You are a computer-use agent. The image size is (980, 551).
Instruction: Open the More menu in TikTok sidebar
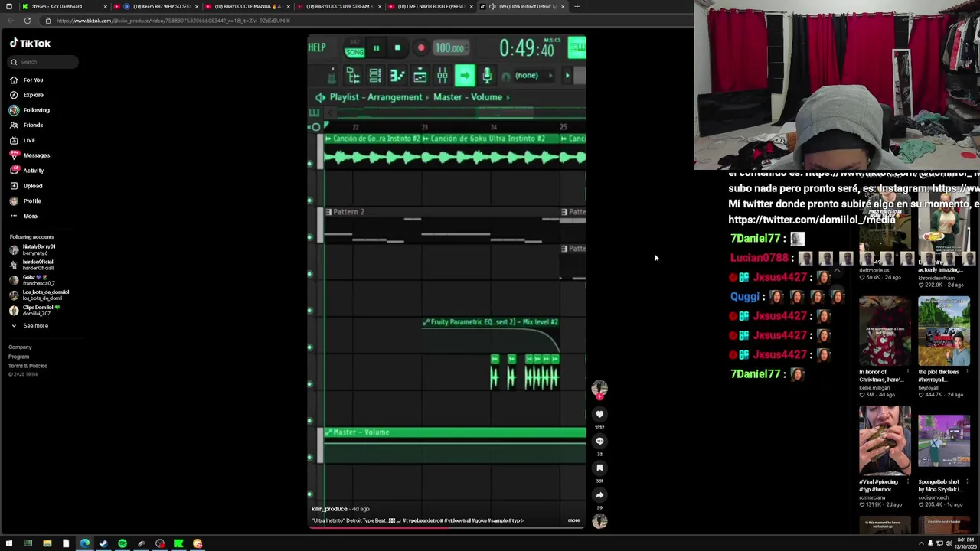pyautogui.click(x=24, y=216)
